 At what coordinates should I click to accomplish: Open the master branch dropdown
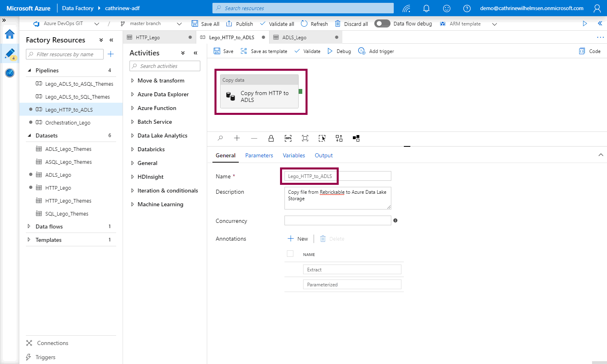[151, 24]
